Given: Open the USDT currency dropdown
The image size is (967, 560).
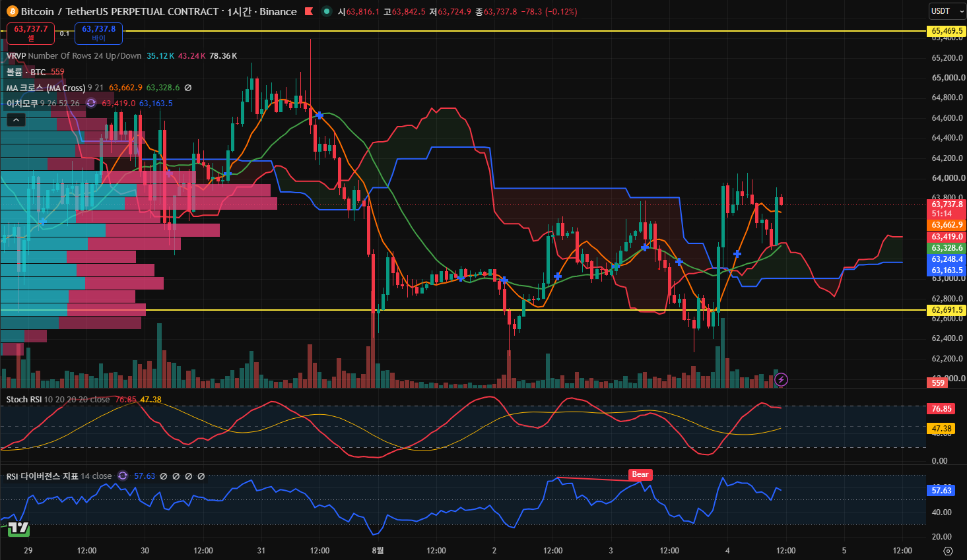Looking at the screenshot, I should coord(947,11).
